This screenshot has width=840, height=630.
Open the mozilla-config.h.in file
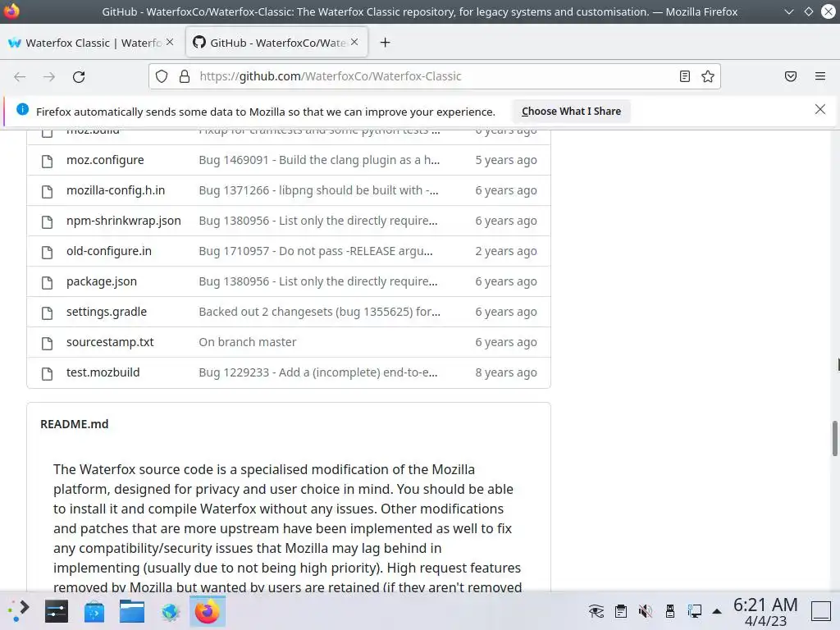click(116, 190)
